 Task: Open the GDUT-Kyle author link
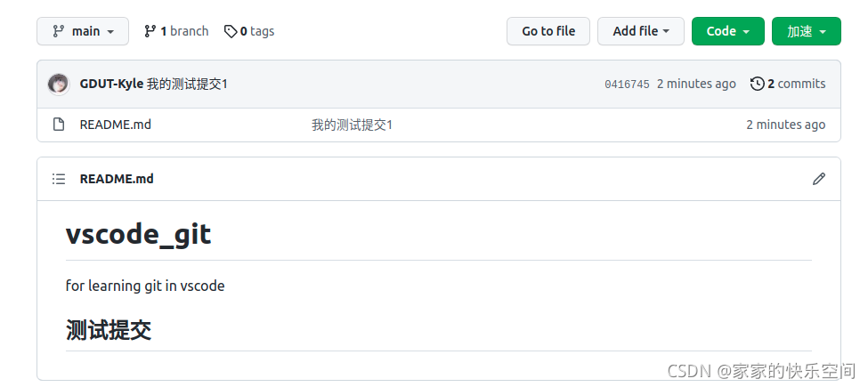[111, 84]
